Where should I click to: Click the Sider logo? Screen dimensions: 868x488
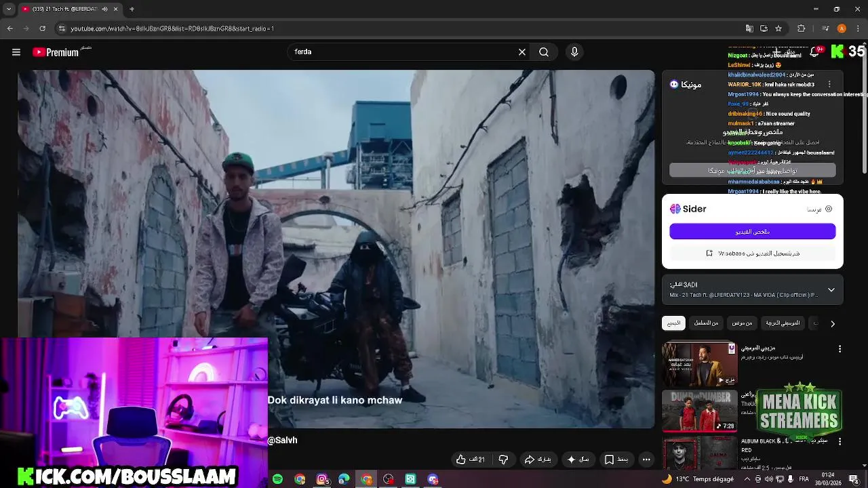(x=688, y=209)
